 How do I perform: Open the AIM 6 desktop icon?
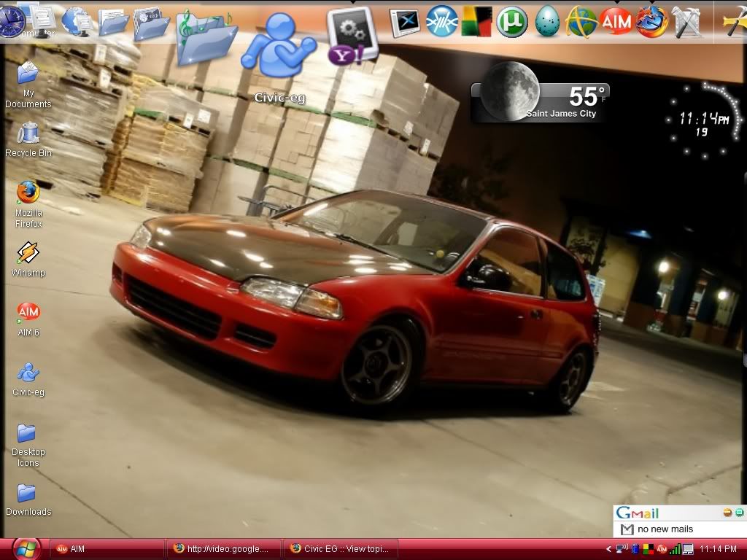[28, 313]
